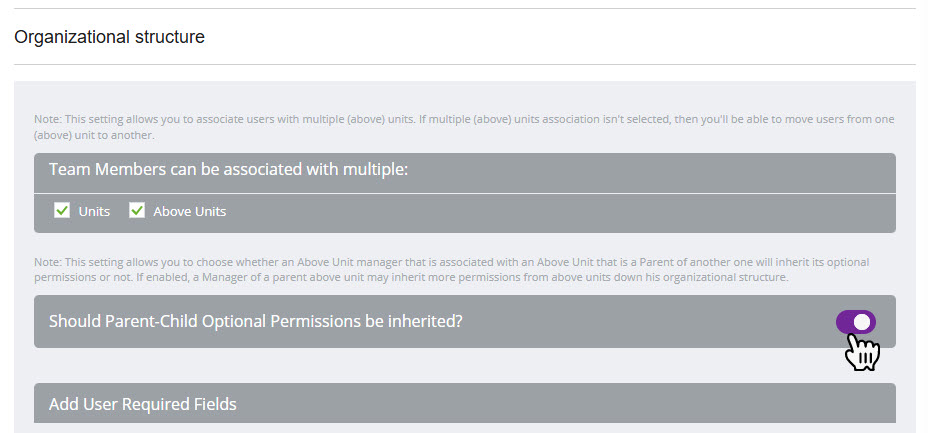Click the Organizational structure heading
The image size is (928, 433).
click(x=109, y=37)
